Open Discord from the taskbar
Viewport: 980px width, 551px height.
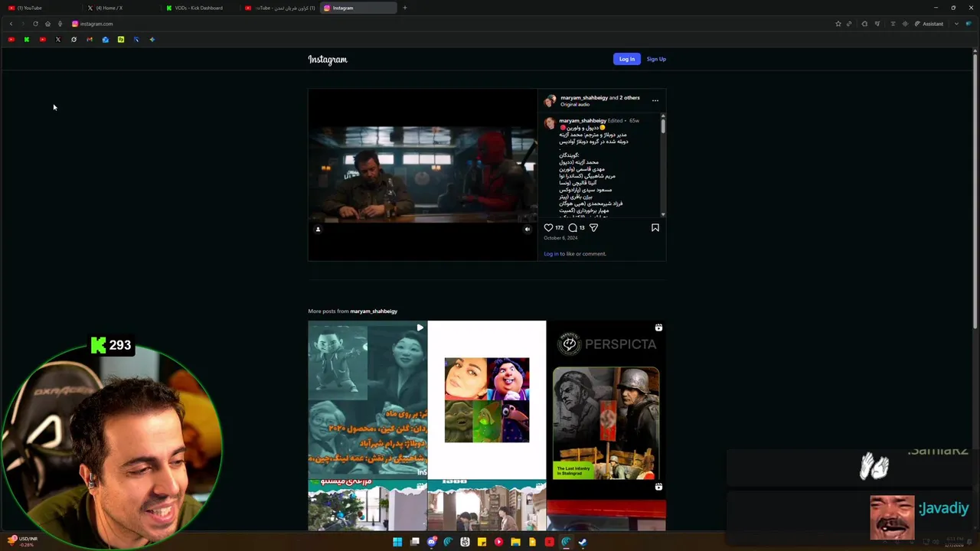point(431,542)
